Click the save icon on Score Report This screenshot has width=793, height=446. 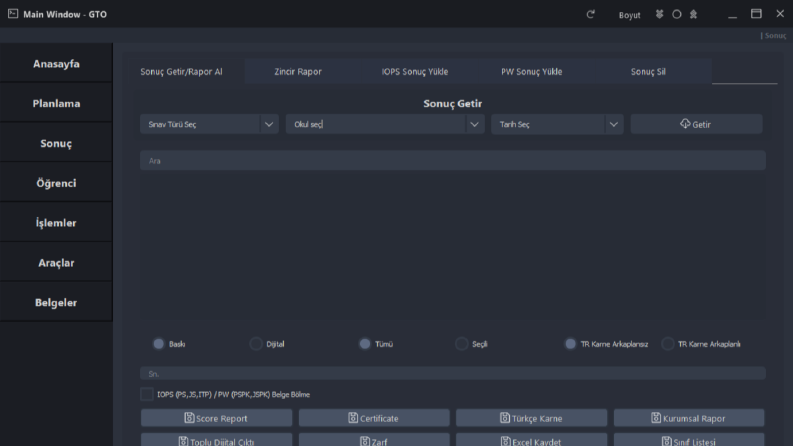(189, 418)
